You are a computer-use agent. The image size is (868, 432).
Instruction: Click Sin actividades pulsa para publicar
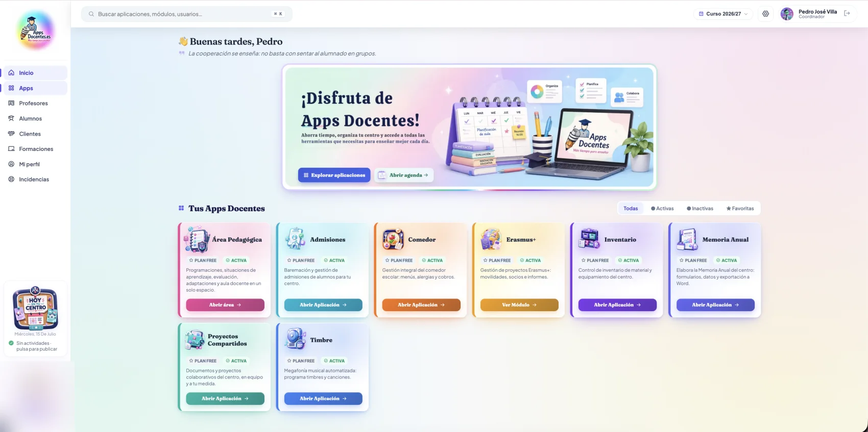[x=36, y=346]
